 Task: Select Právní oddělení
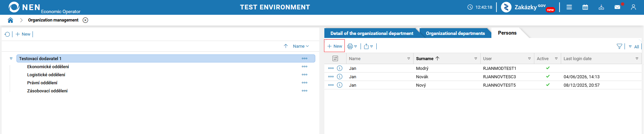42,83
